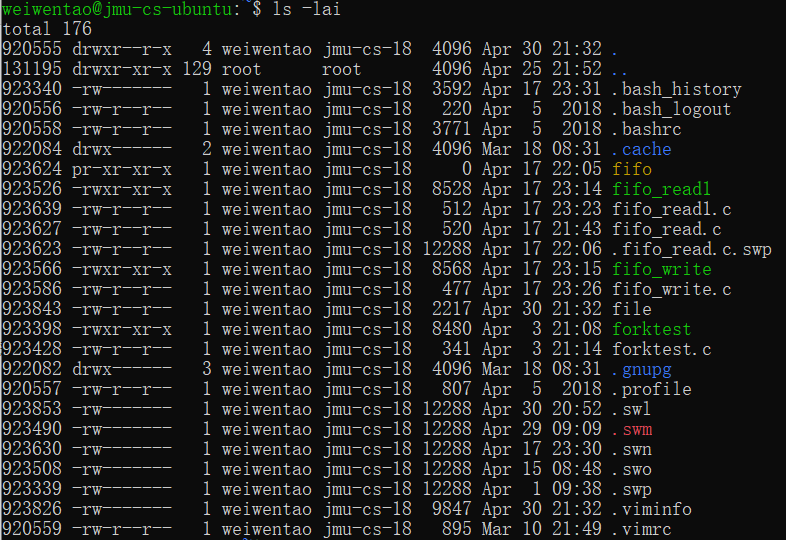This screenshot has height=540, width=786.
Task: Select the .bashrc filename
Action: [647, 130]
